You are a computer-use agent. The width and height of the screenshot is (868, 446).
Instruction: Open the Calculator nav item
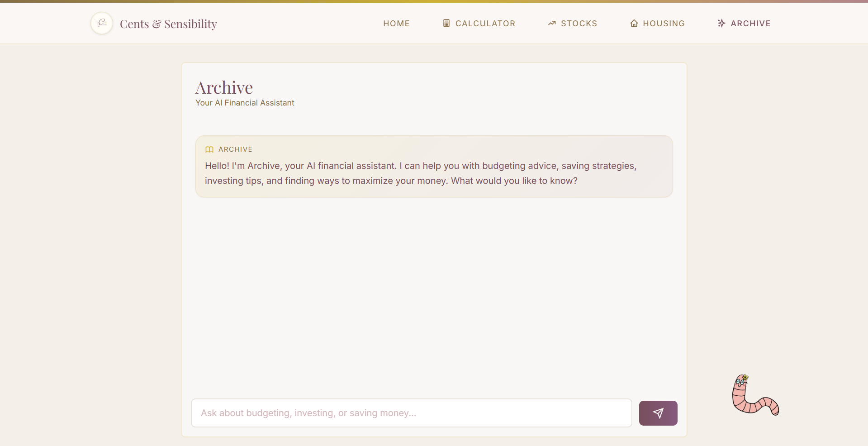[479, 24]
